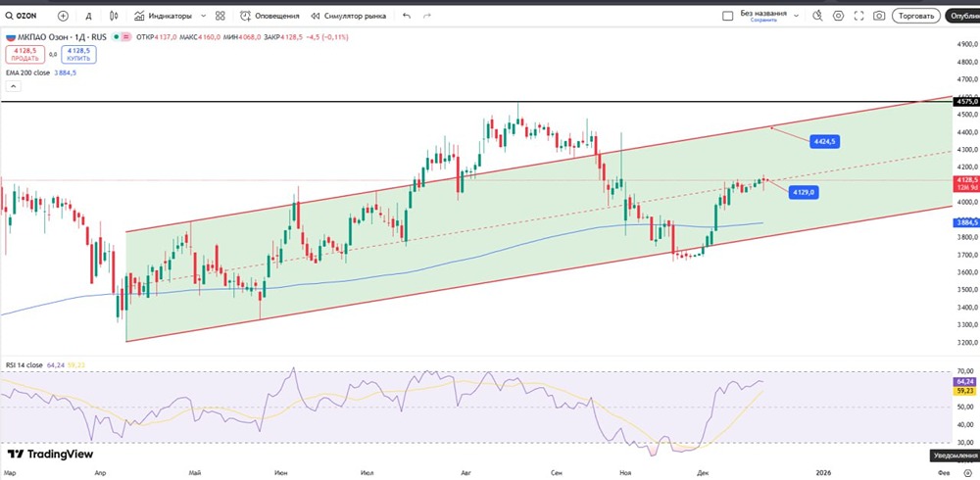The height and width of the screenshot is (480, 980).
Task: Open chart settings gear icon
Action: point(838,16)
